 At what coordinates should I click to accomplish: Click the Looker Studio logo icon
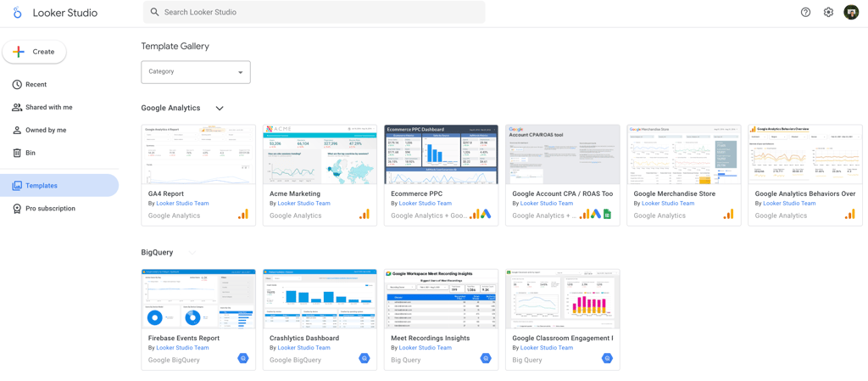coord(17,13)
